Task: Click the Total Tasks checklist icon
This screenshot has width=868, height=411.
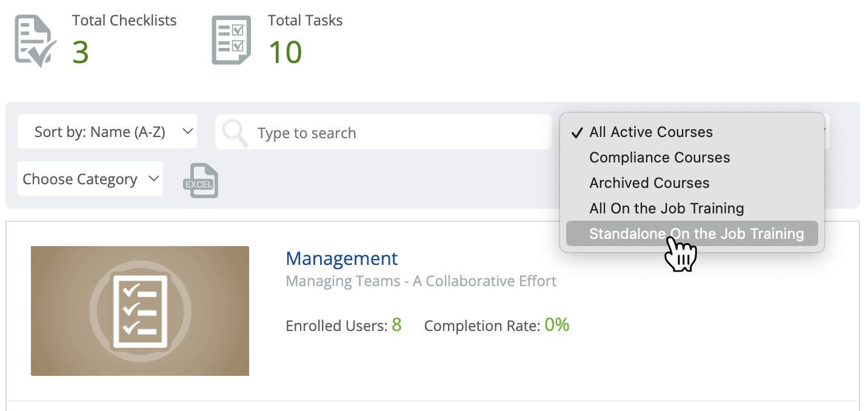Action: (230, 39)
